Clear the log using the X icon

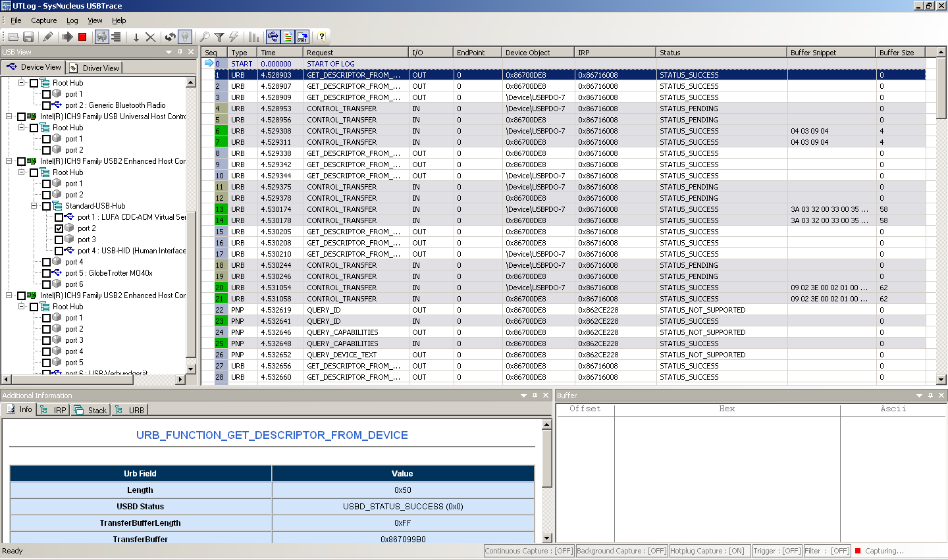151,38
